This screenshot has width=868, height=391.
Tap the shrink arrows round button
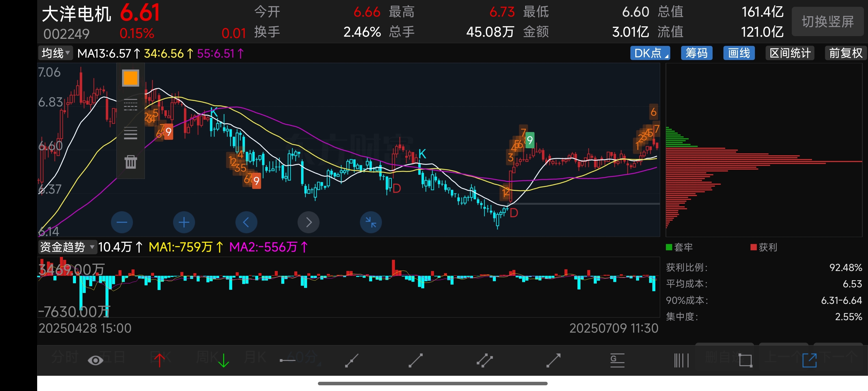click(x=371, y=222)
